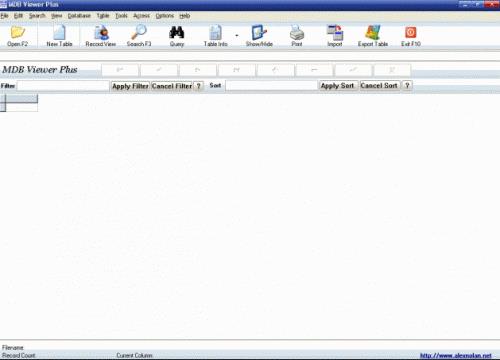Open the Access menu
500x360 pixels.
tap(141, 16)
